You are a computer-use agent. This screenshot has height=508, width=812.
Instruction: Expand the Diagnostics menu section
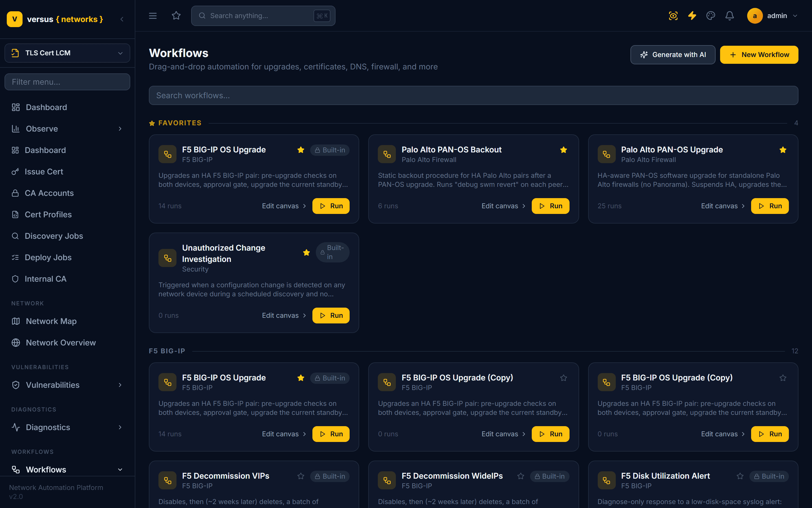(x=120, y=427)
